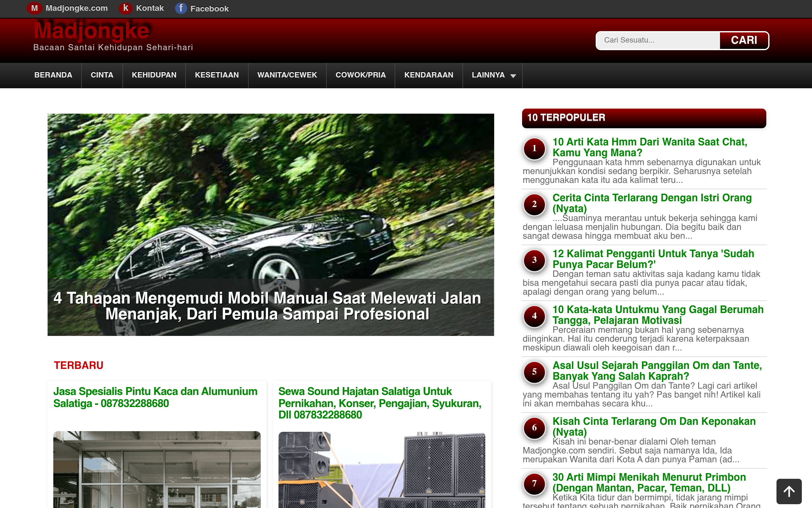The height and width of the screenshot is (508, 812).
Task: Click the number 5 popular badge
Action: 534,372
